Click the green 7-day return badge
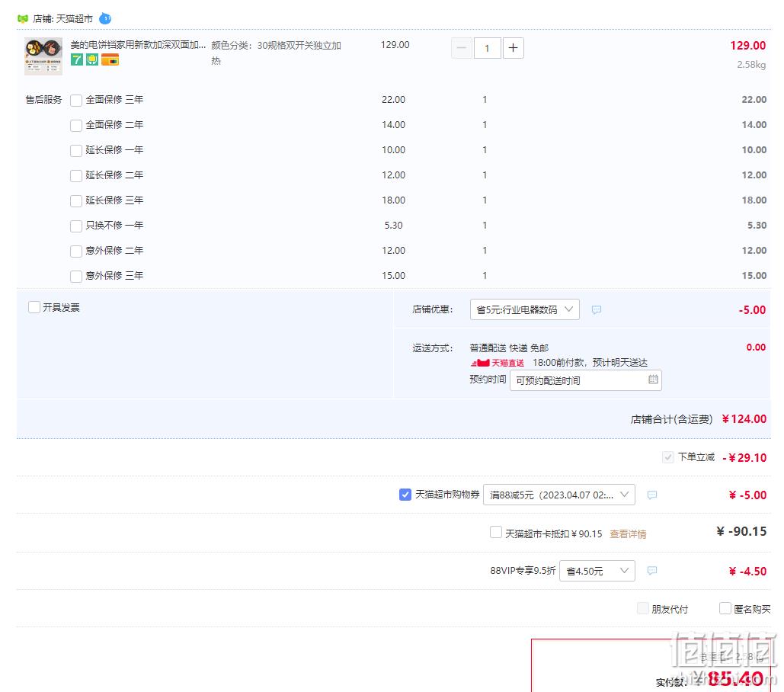Image resolution: width=784 pixels, height=692 pixels. coord(76,60)
